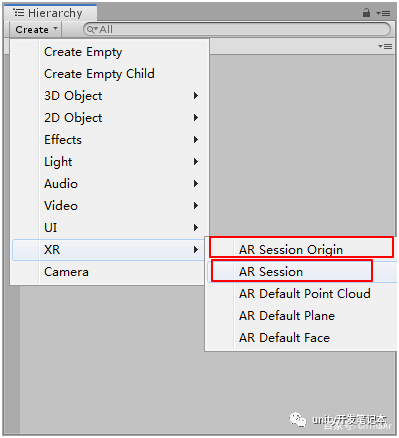Image resolution: width=399 pixels, height=438 pixels.
Task: Expand the 3D Object submenu arrow
Action: pyautogui.click(x=196, y=96)
